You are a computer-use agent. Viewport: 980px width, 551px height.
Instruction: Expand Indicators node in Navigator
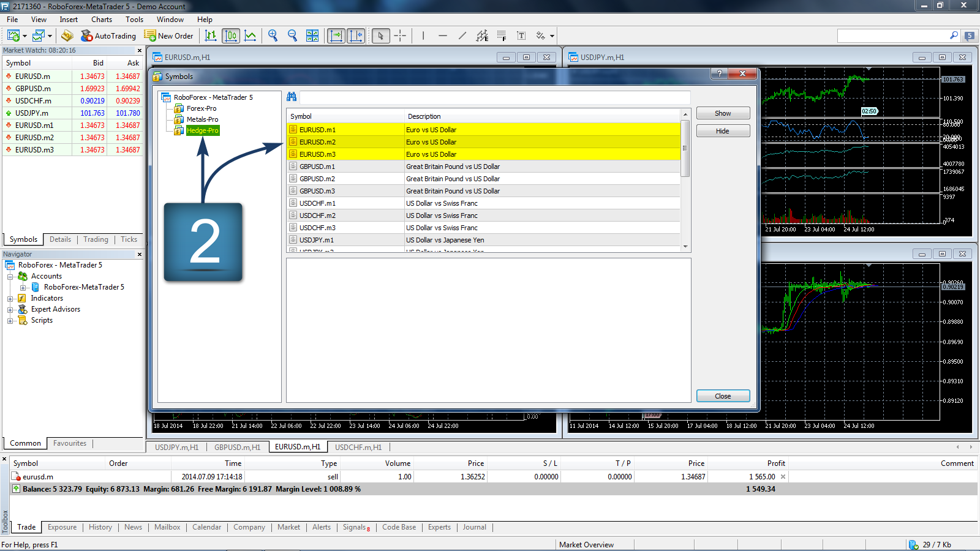pyautogui.click(x=10, y=299)
